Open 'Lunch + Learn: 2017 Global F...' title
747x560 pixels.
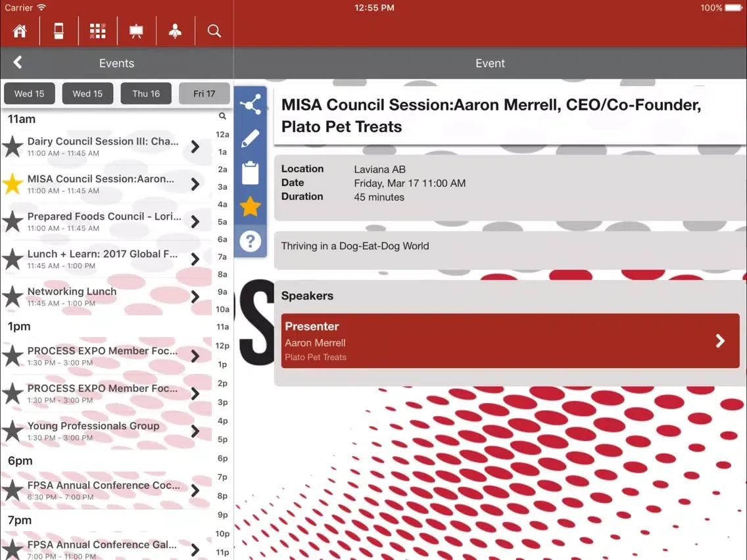tap(103, 254)
